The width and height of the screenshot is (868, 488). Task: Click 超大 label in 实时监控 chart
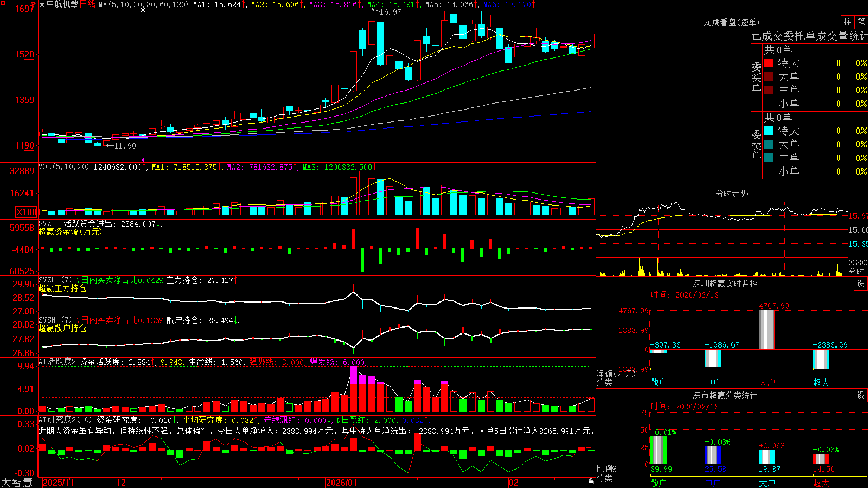pyautogui.click(x=821, y=382)
